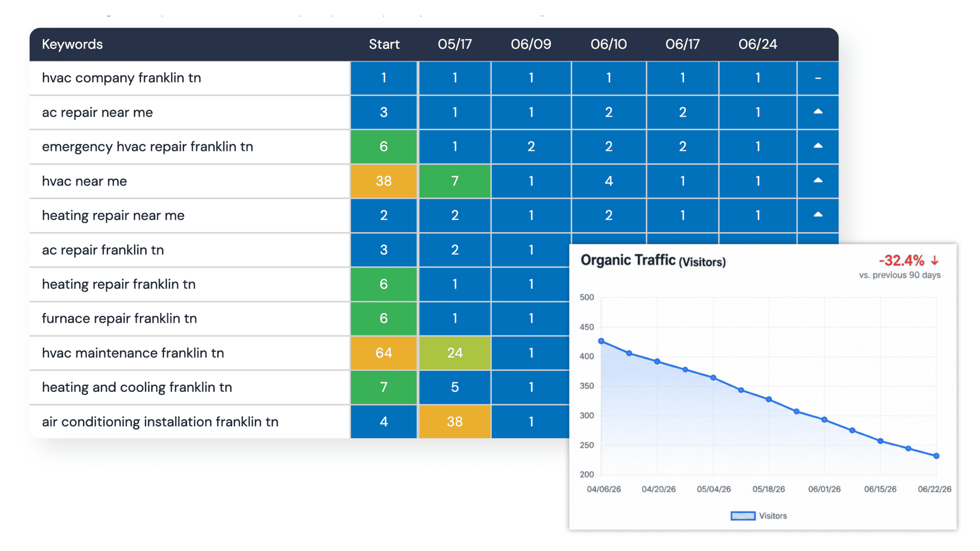Select keyword 'ac repair near me'
Image resolution: width=980 pixels, height=551 pixels.
pos(98,112)
